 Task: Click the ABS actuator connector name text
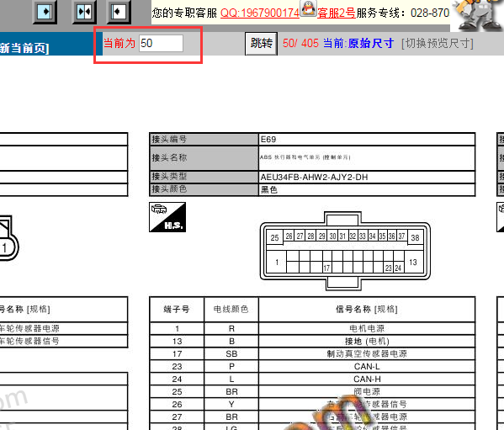tap(305, 157)
